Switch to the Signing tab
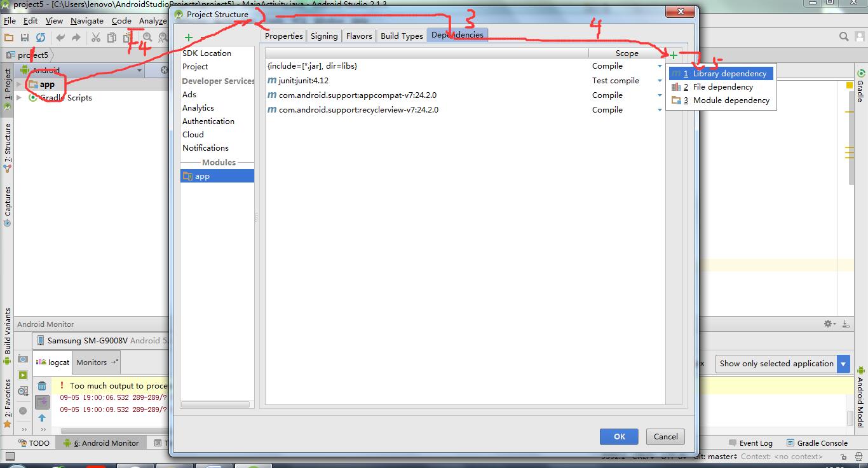This screenshot has height=468, width=868. click(x=324, y=36)
